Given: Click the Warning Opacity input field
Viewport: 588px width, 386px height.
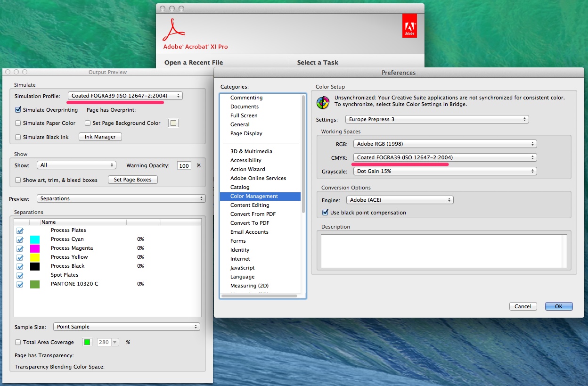Looking at the screenshot, I should point(184,165).
